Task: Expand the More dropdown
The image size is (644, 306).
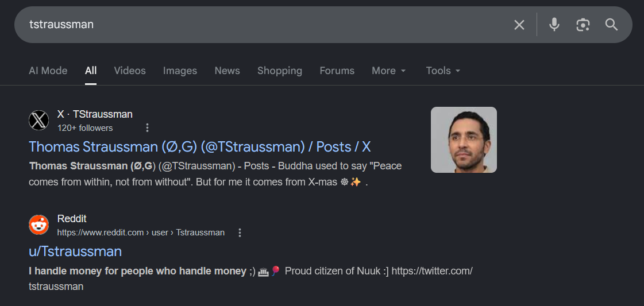Action: coord(388,71)
